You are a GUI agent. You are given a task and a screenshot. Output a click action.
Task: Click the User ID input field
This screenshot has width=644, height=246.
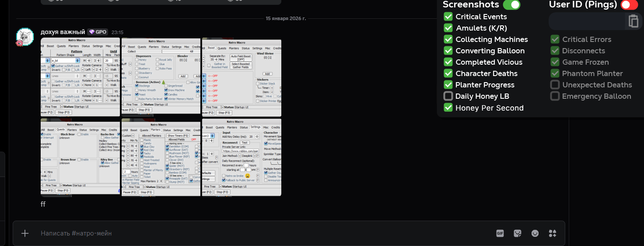click(587, 21)
